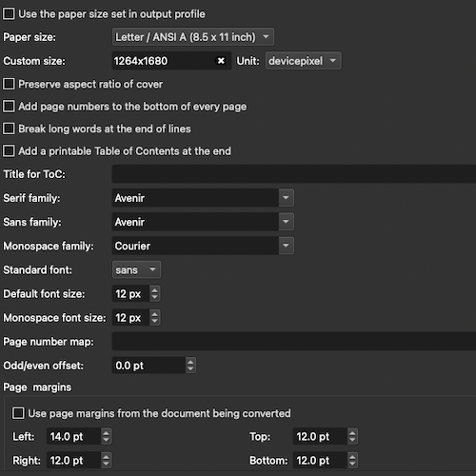Click the Sans family text box showing Avenir

click(195, 222)
